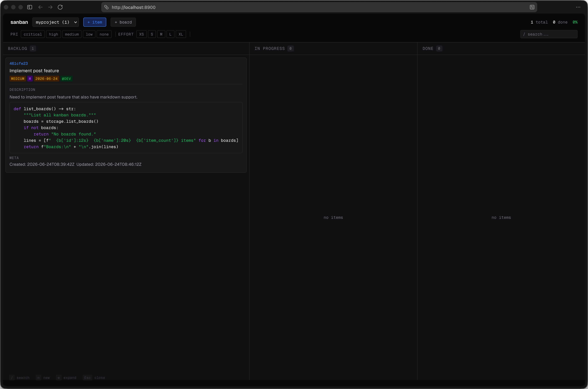Open the browser three-dot menu

(x=578, y=7)
